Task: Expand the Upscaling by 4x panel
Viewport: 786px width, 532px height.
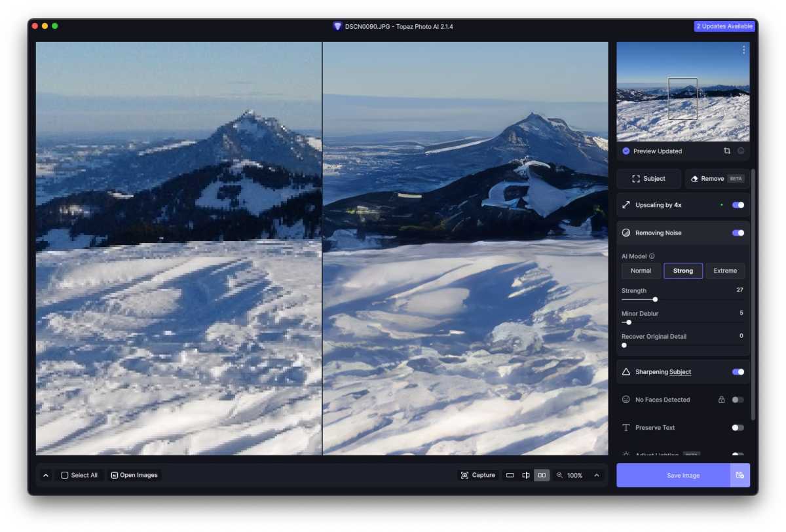Action: click(683, 205)
